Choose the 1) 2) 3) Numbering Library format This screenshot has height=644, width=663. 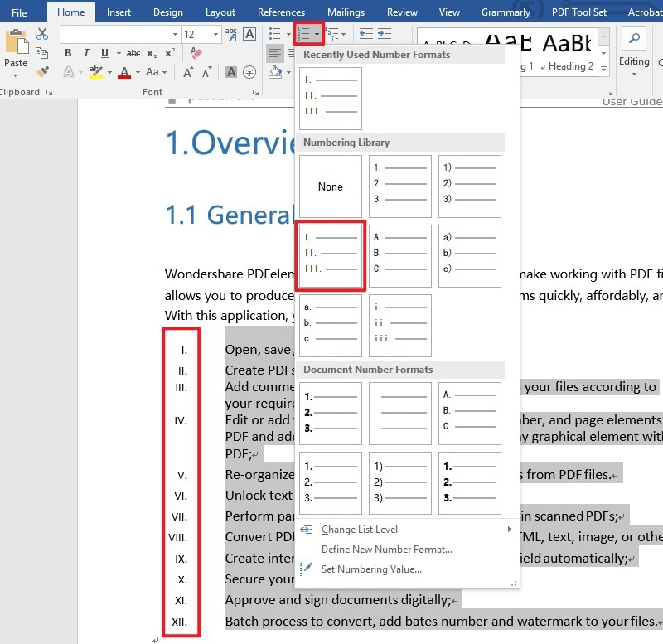tap(470, 186)
